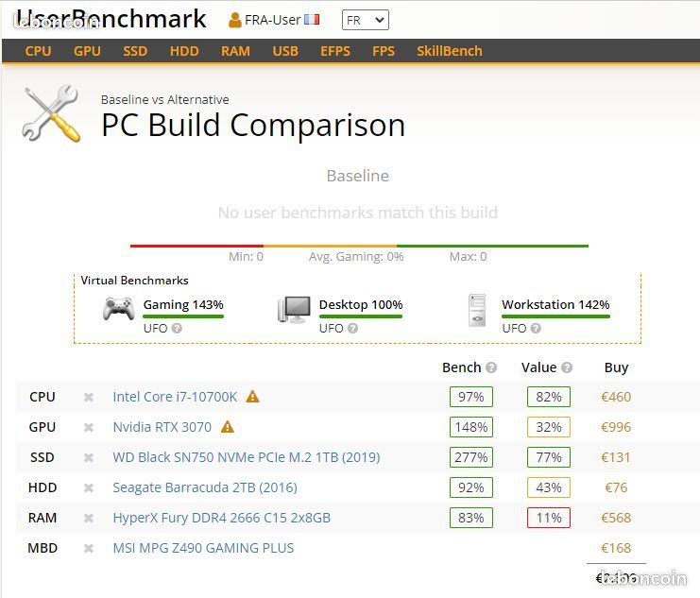Click the FRA-User profile icon

click(235, 20)
